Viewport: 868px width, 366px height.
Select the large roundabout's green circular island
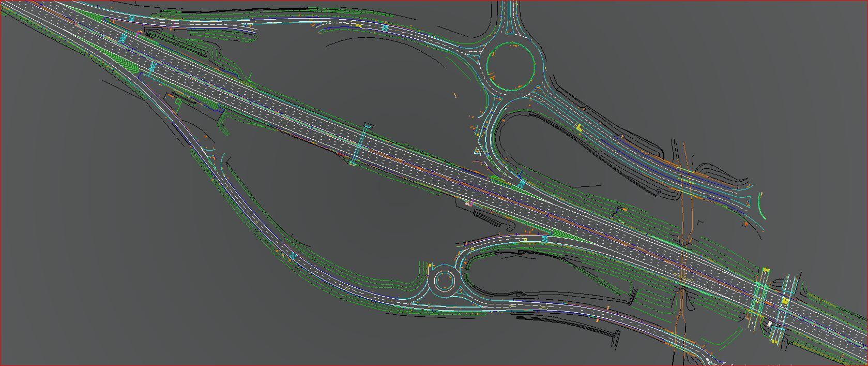pos(511,67)
